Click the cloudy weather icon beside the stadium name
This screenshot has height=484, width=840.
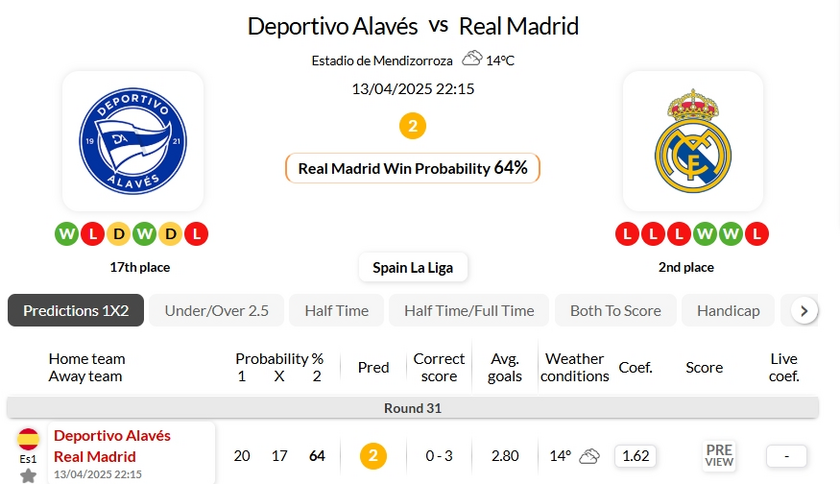point(472,60)
